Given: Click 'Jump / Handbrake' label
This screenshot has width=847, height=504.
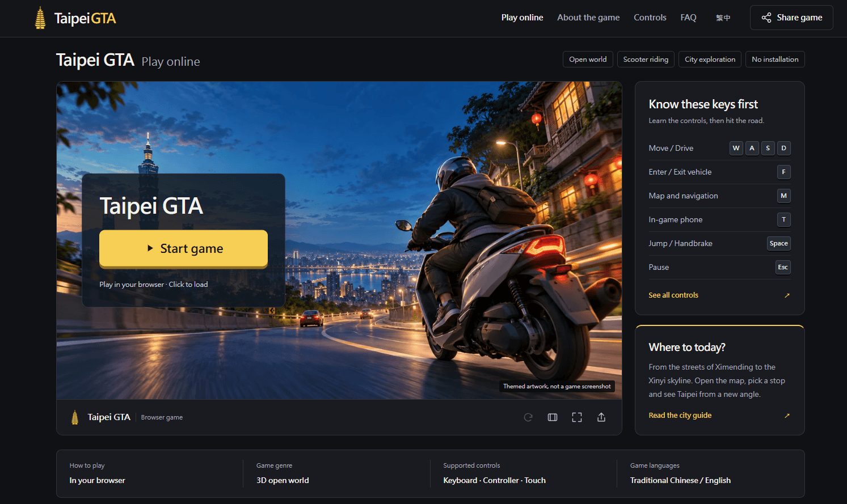Looking at the screenshot, I should point(680,243).
